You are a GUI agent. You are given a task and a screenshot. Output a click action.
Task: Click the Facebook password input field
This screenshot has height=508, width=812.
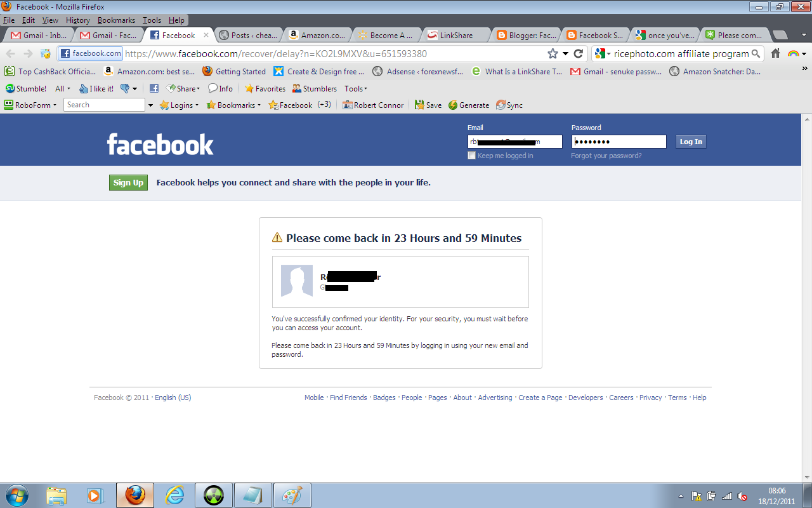coord(619,142)
